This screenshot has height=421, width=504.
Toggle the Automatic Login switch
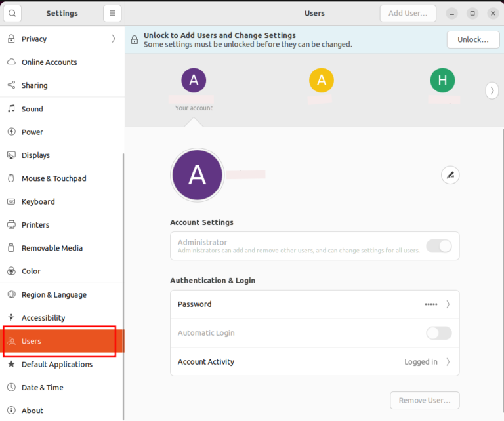pyautogui.click(x=439, y=333)
